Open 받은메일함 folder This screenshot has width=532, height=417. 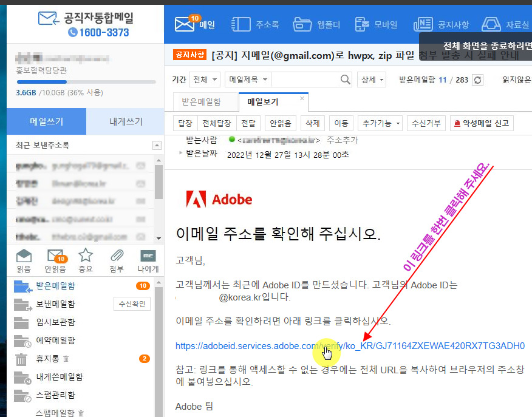(x=56, y=286)
